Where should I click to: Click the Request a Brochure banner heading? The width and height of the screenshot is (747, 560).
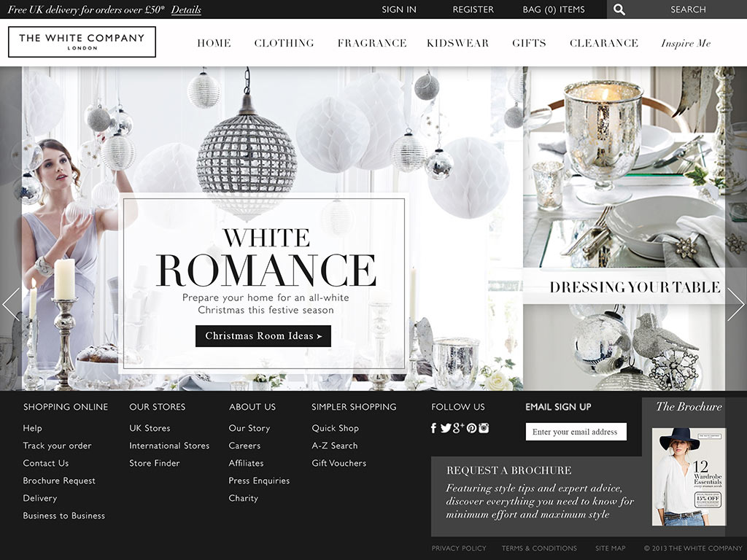(508, 470)
